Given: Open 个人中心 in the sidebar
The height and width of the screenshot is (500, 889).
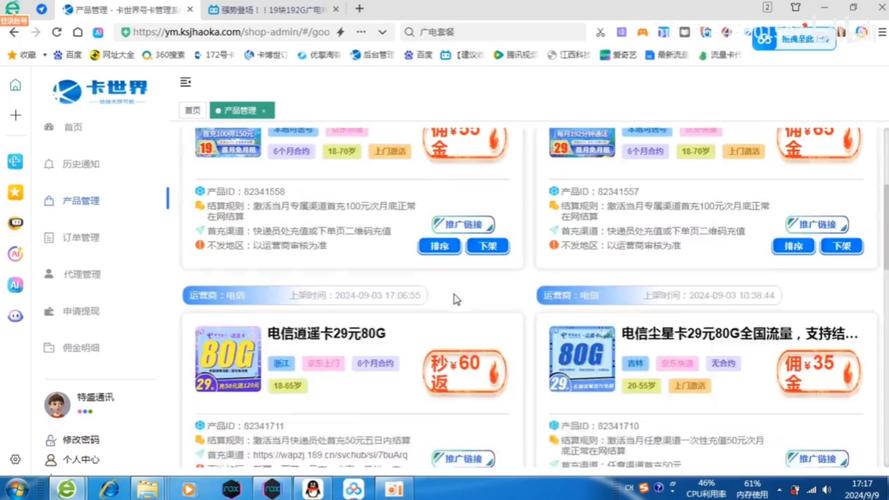Looking at the screenshot, I should (81, 459).
